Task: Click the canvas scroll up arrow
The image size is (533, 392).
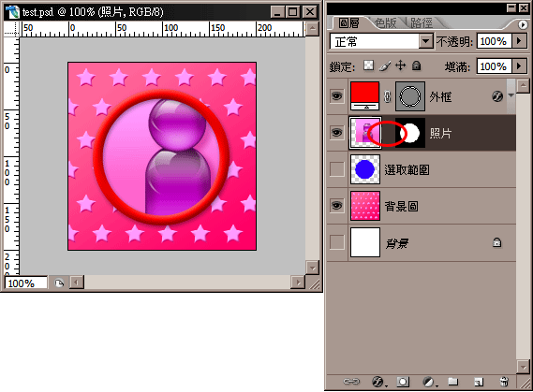Action: [312, 29]
